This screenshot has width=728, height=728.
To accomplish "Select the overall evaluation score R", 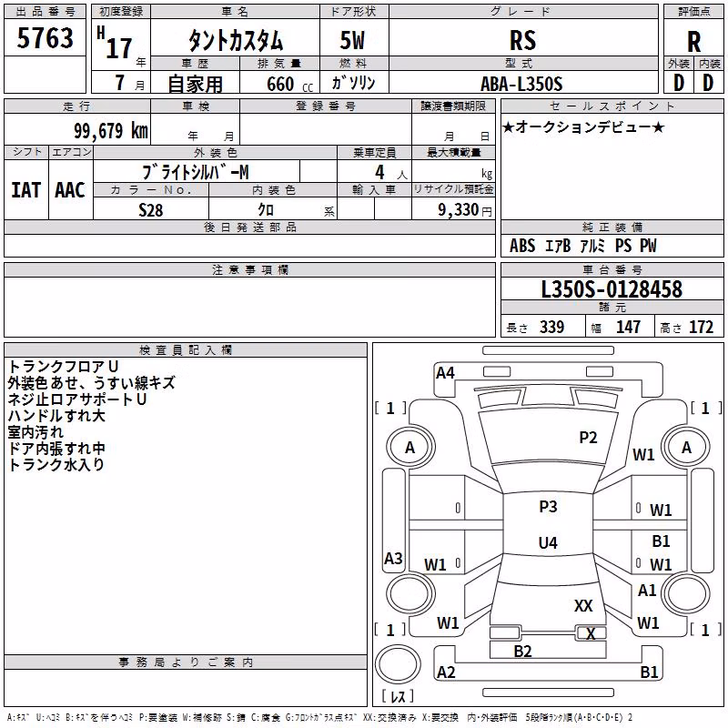I will 693,42.
